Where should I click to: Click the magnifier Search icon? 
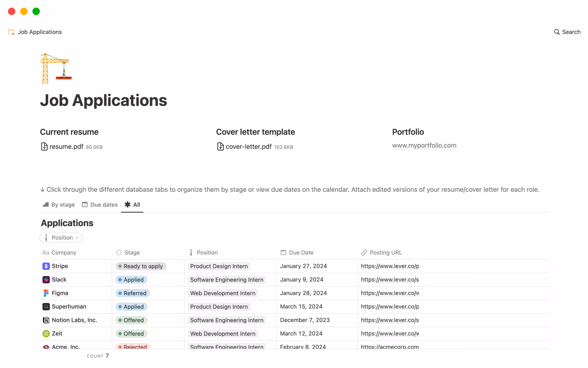(x=556, y=32)
